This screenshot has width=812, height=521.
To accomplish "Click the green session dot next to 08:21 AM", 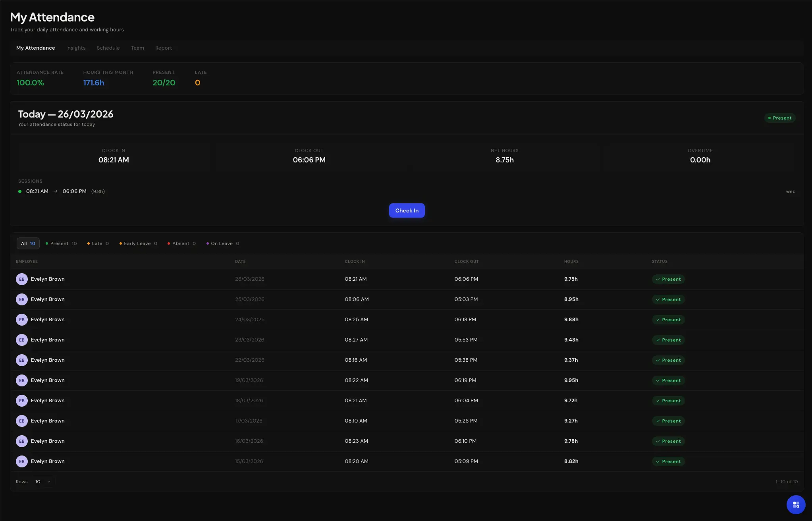I will pyautogui.click(x=19, y=191).
